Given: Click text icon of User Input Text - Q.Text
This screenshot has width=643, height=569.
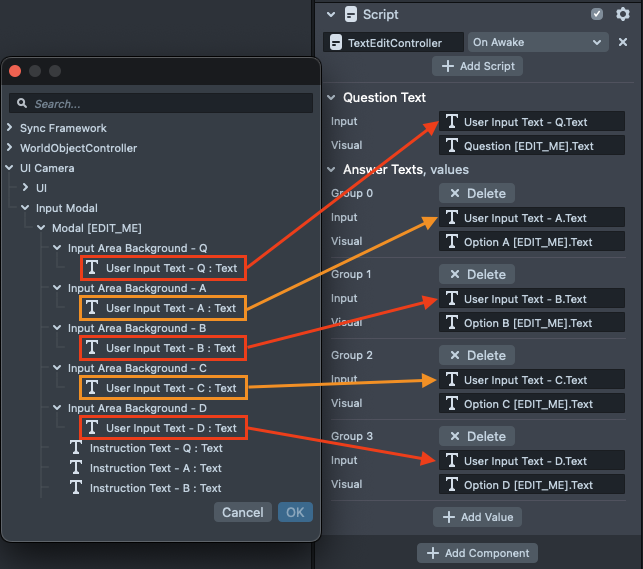Looking at the screenshot, I should coord(452,121).
